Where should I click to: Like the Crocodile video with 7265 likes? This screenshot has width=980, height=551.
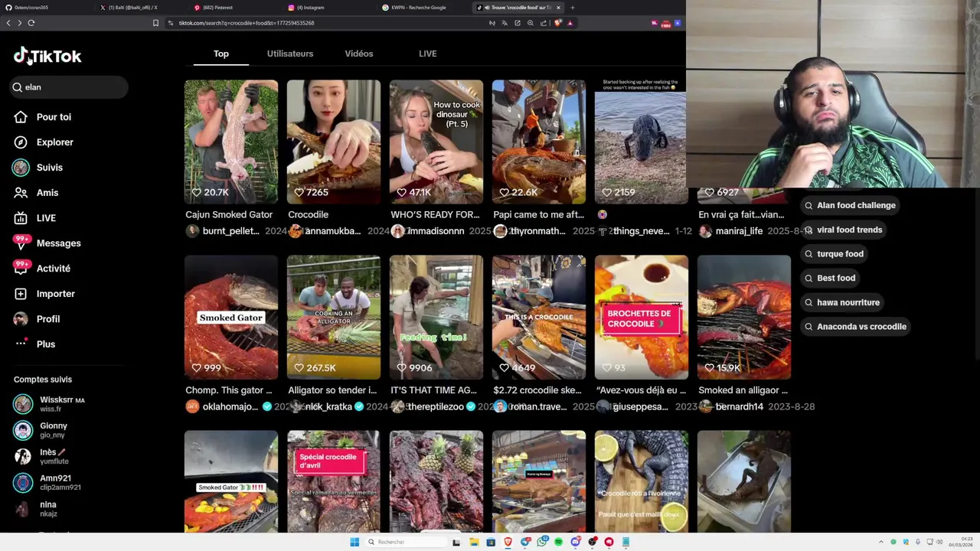pos(299,192)
